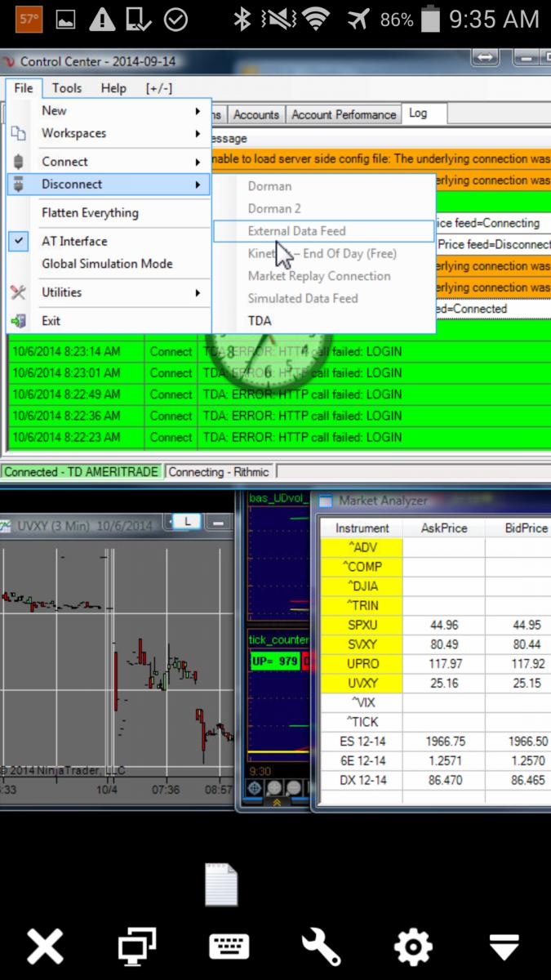Open the Help menu
The image size is (551, 980).
[x=113, y=88]
